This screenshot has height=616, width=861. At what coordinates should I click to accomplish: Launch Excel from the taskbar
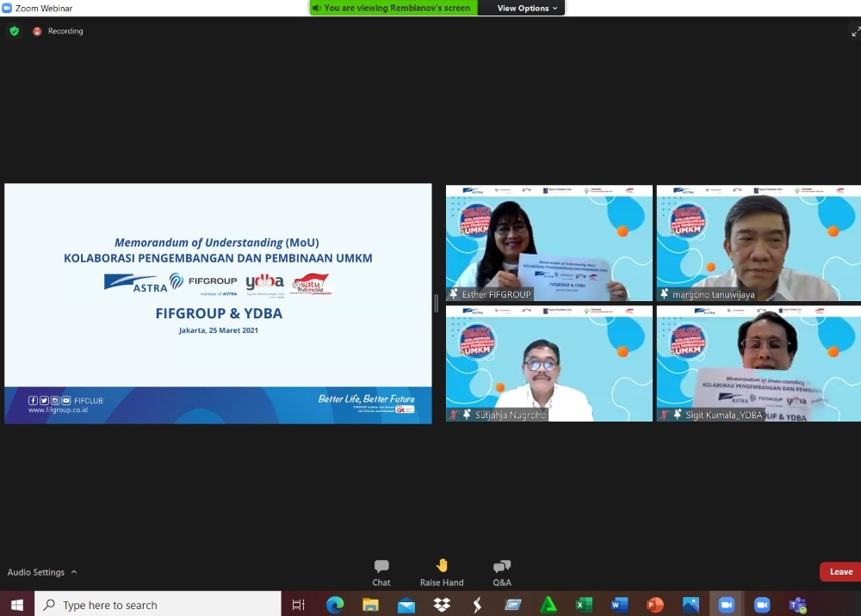(584, 605)
